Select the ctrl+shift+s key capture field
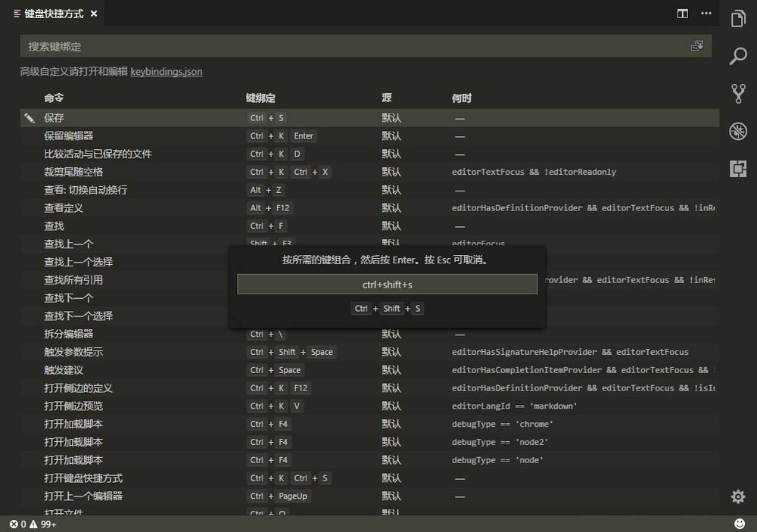Image resolution: width=757 pixels, height=532 pixels. click(387, 284)
